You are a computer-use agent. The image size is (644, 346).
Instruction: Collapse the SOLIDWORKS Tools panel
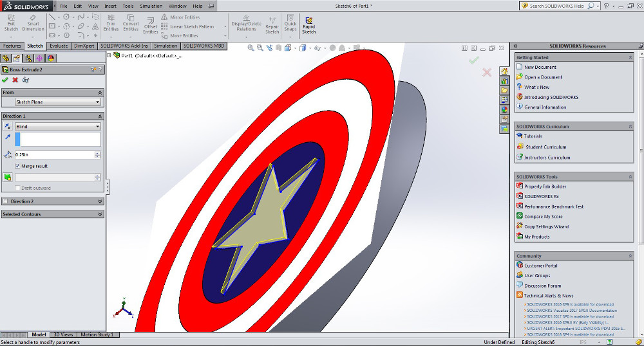[630, 177]
